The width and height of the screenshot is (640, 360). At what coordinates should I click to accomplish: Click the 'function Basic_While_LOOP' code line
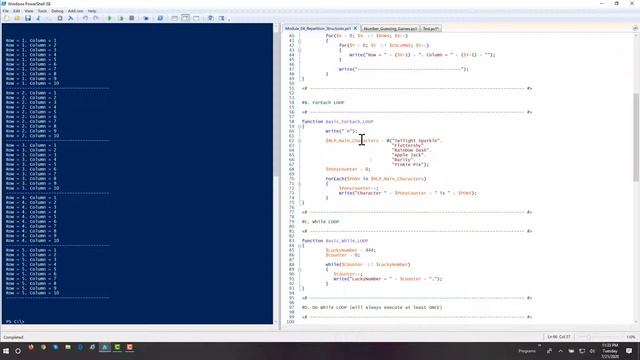tap(335, 241)
